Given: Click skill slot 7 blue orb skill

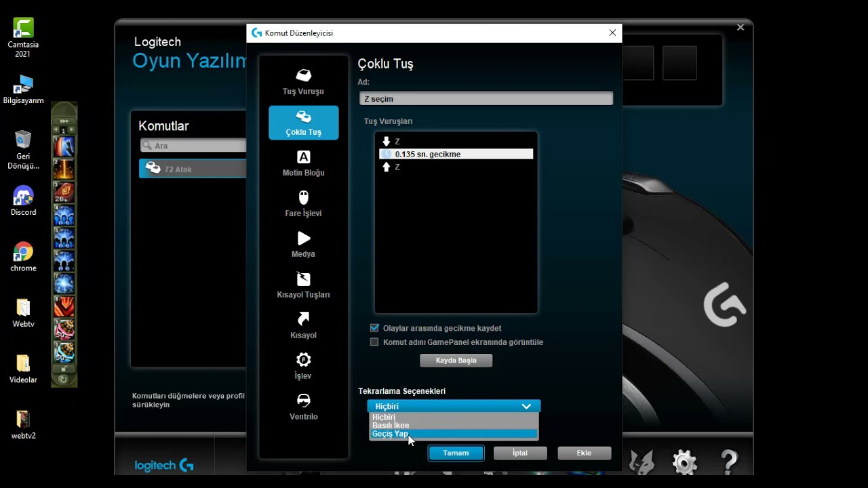Looking at the screenshot, I should pos(64,283).
